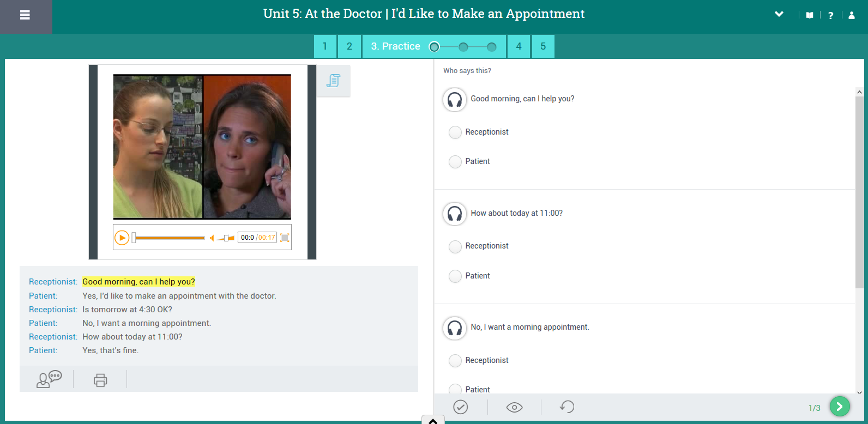The height and width of the screenshot is (424, 868).
Task: Reset the exercise with undo icon
Action: coord(567,407)
